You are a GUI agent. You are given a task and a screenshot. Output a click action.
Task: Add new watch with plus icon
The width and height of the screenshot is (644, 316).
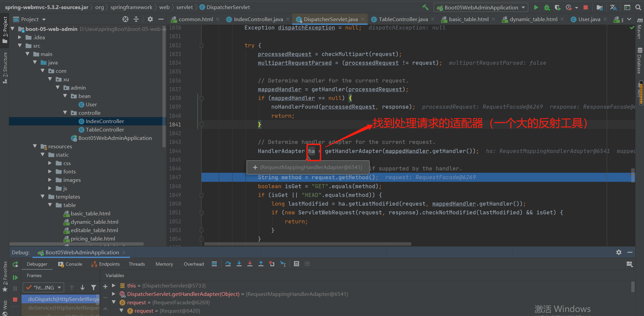105,286
